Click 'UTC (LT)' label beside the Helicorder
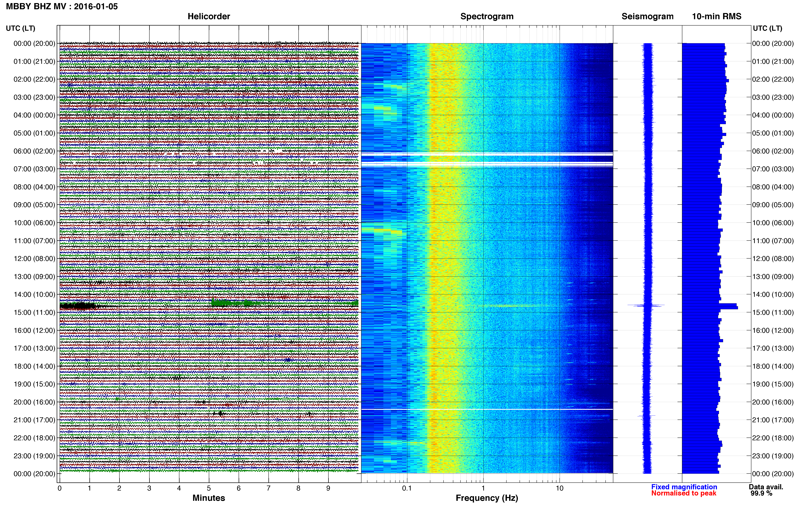Screen dimensions: 812x508 [21, 28]
